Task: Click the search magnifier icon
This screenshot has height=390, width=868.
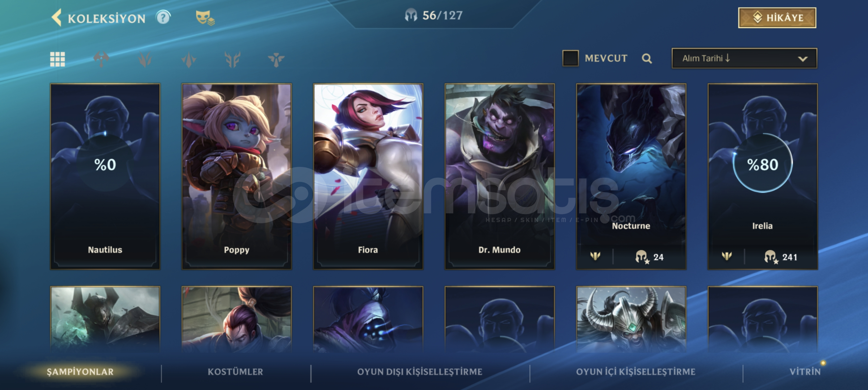Action: click(x=647, y=58)
